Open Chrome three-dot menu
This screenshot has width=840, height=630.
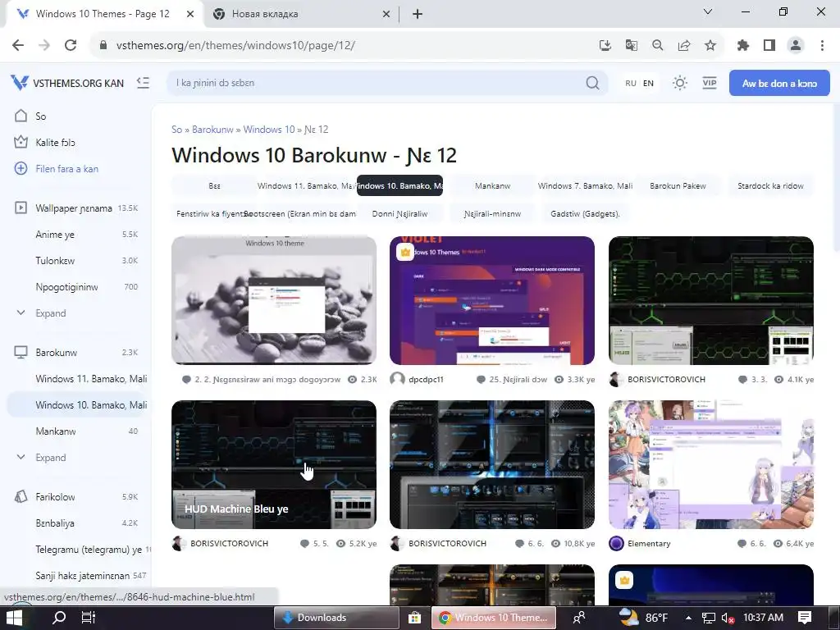click(x=822, y=46)
